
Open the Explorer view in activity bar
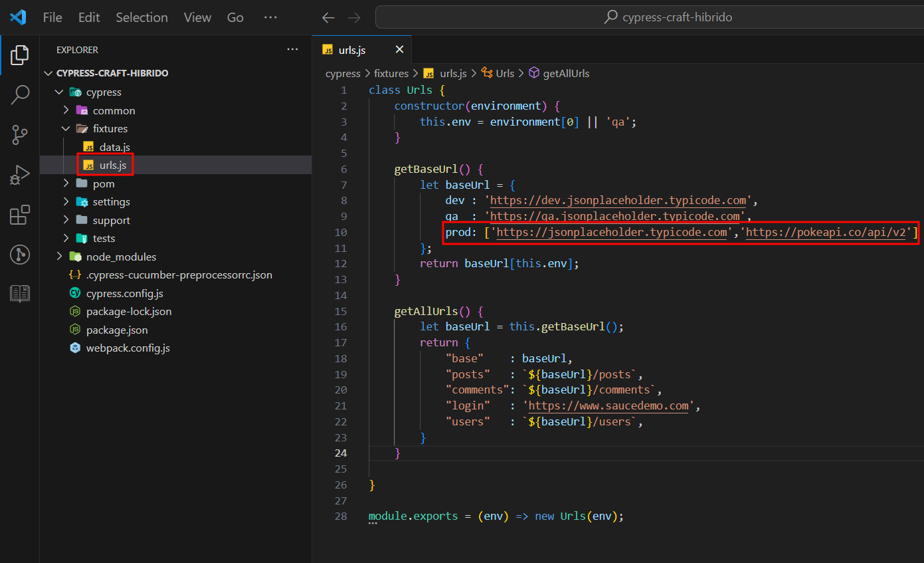pyautogui.click(x=20, y=56)
